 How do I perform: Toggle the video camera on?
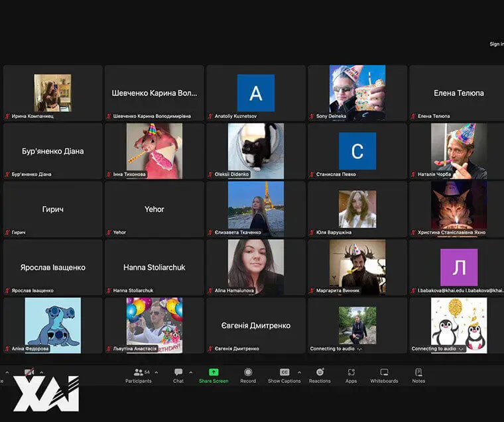29,373
